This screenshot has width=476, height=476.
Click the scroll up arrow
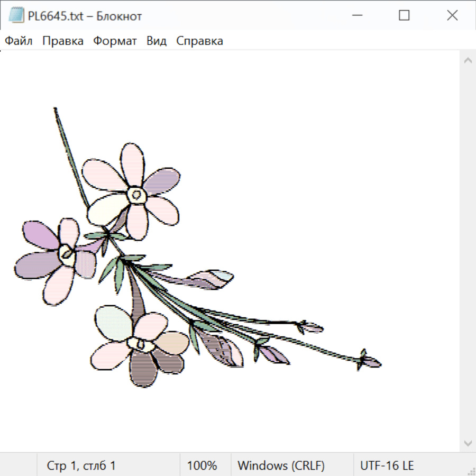click(468, 61)
